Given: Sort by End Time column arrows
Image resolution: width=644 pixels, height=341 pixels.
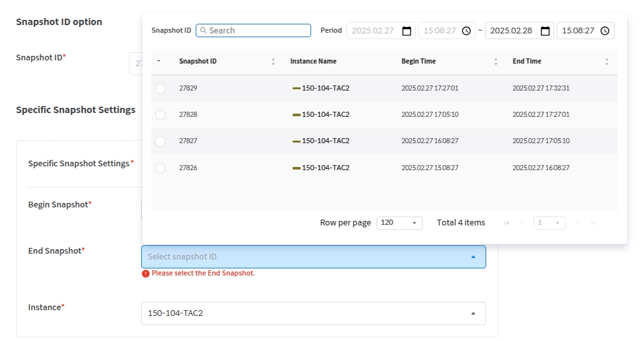Looking at the screenshot, I should click(607, 62).
